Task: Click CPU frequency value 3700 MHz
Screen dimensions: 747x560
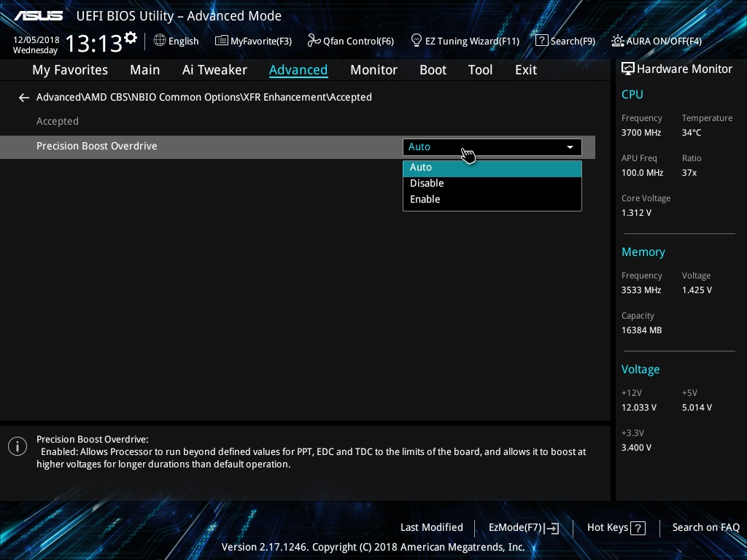Action: tap(640, 133)
